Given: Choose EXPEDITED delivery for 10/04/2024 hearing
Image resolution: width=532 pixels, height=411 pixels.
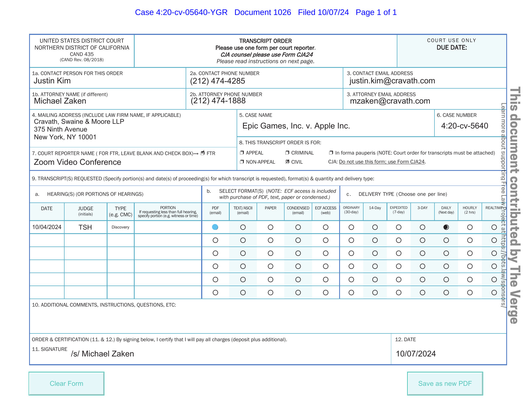Looking at the screenshot, I should (x=399, y=227).
